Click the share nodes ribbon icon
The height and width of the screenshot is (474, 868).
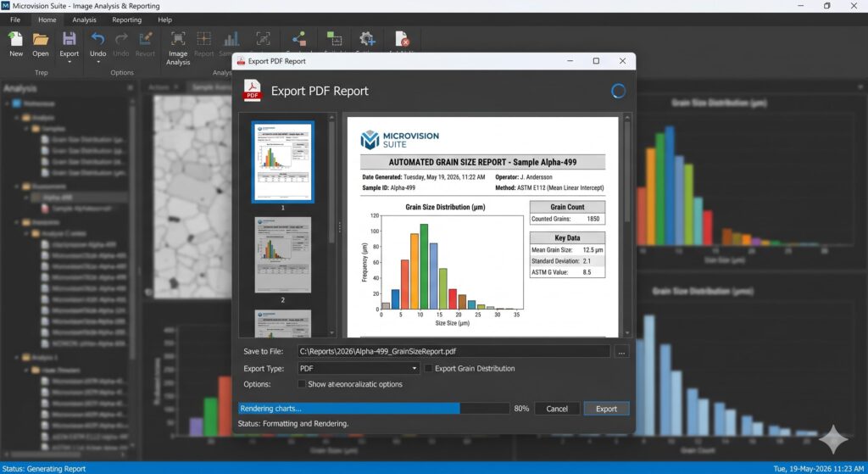tap(299, 39)
